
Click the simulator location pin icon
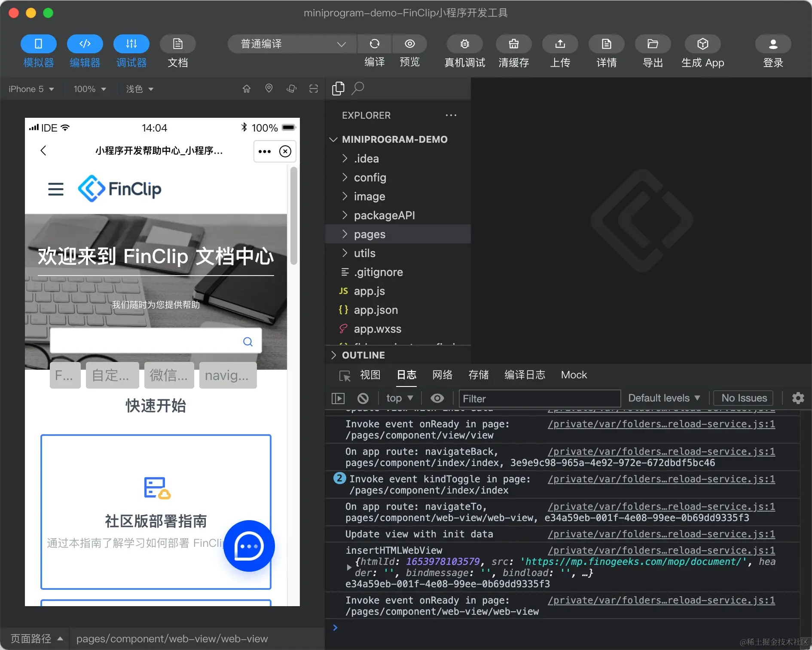[269, 89]
